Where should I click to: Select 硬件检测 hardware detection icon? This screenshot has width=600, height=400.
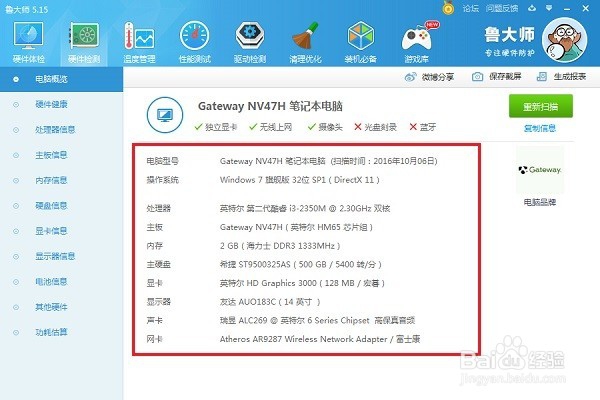pos(84,37)
